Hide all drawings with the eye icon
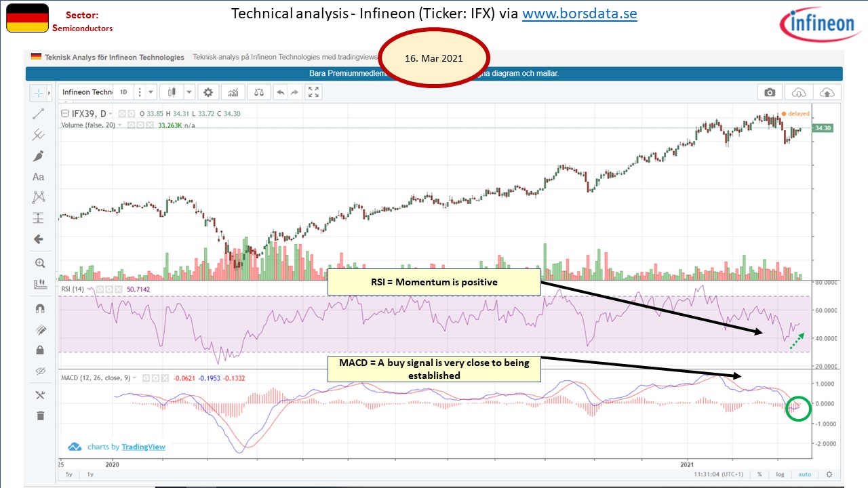This screenshot has height=488, width=868. 39,371
